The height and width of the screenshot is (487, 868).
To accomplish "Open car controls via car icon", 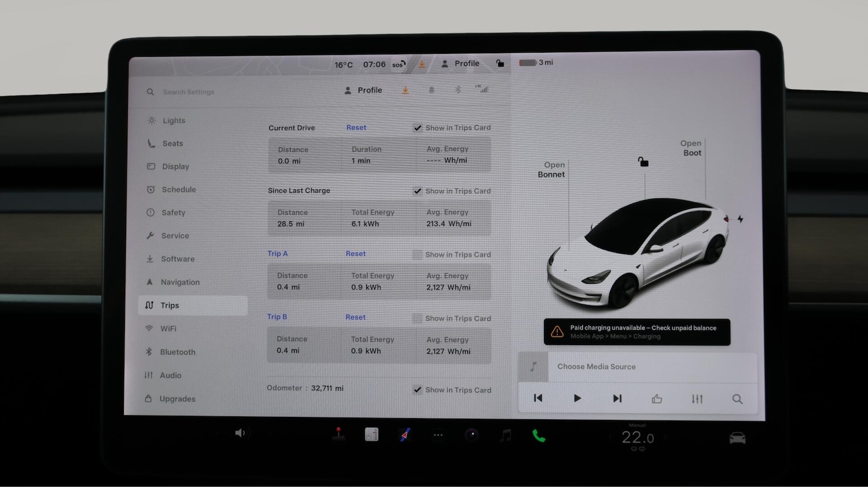I will point(737,438).
